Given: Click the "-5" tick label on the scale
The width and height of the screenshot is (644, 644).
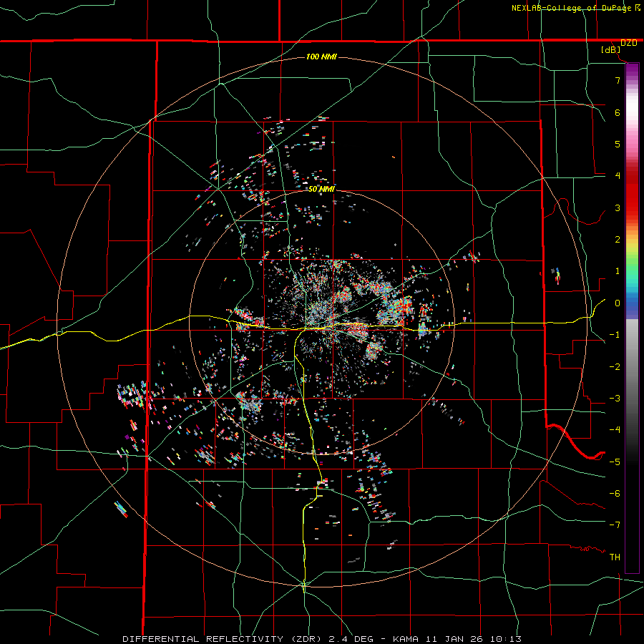Looking at the screenshot, I should pos(615,462).
